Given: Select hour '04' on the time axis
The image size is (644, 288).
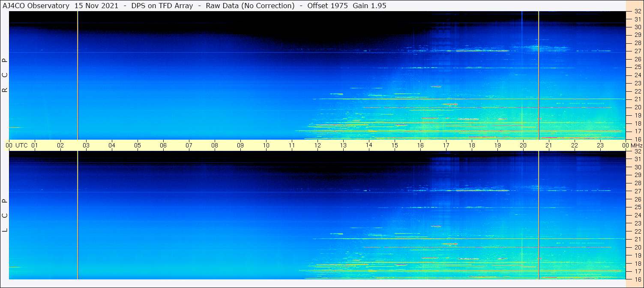Looking at the screenshot, I should click(x=112, y=145).
